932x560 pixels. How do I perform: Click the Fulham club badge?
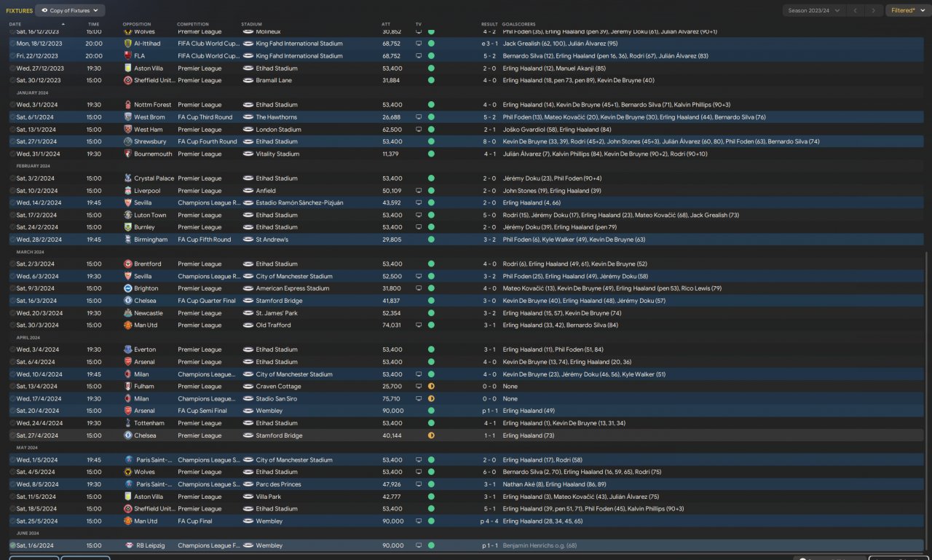pyautogui.click(x=128, y=387)
